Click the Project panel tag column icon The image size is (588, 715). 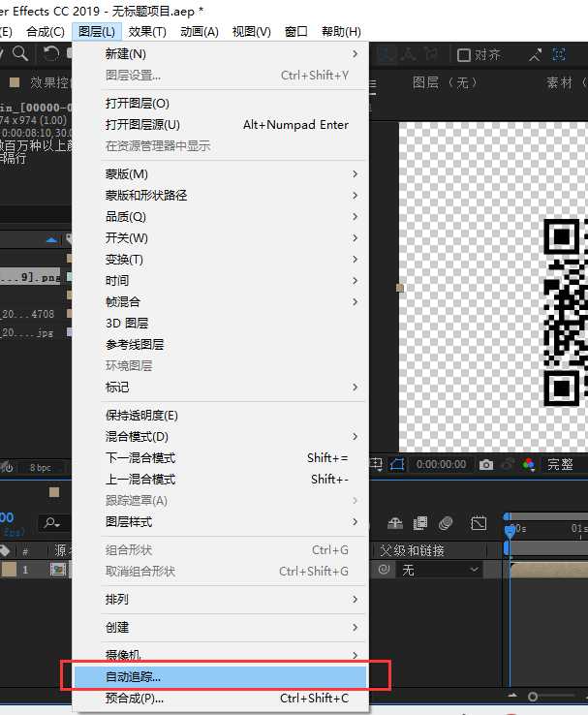click(69, 239)
